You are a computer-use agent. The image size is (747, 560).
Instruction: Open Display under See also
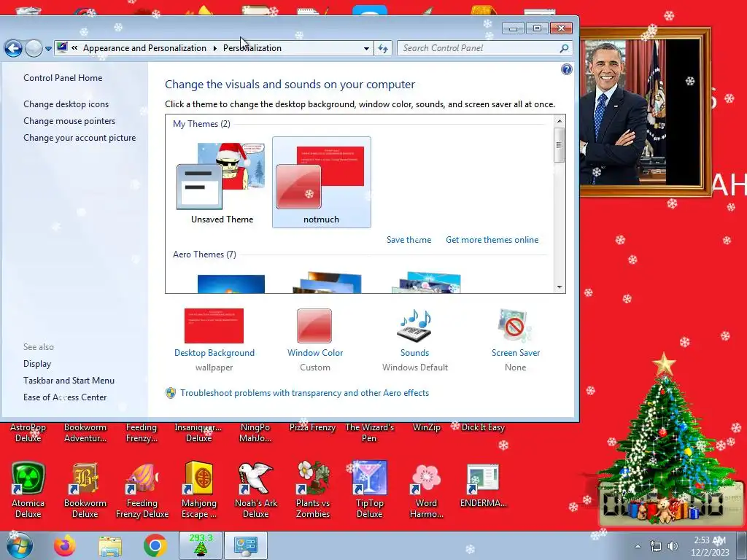(x=37, y=364)
